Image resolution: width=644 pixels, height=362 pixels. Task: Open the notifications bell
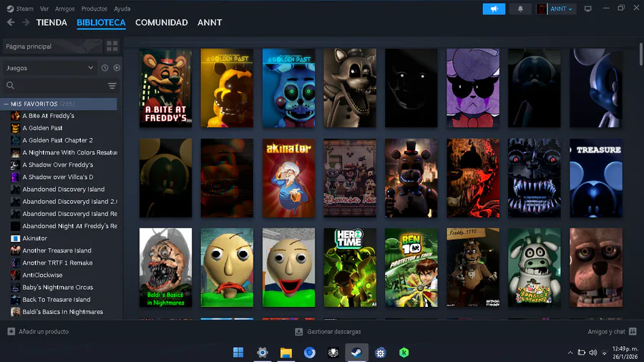(520, 9)
